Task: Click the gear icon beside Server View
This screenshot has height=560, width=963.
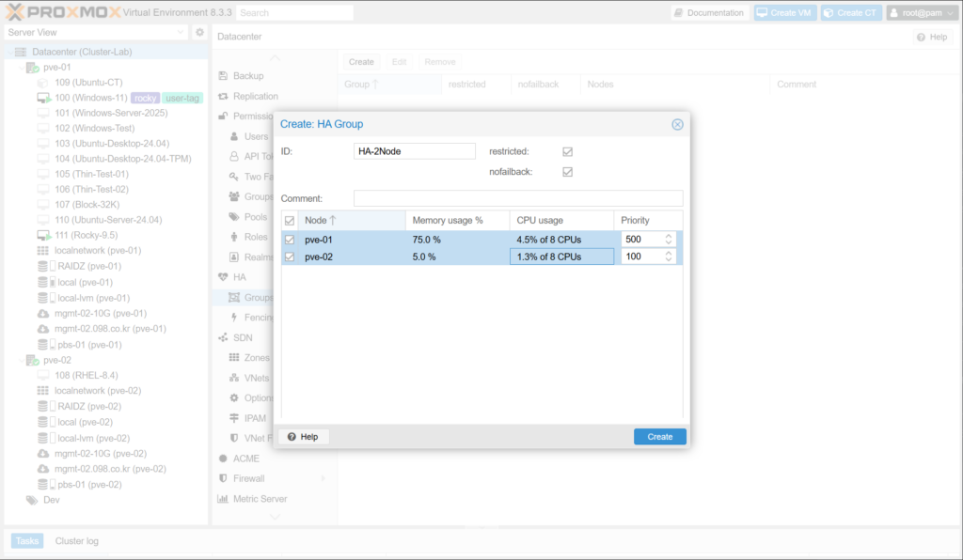Action: pos(199,33)
